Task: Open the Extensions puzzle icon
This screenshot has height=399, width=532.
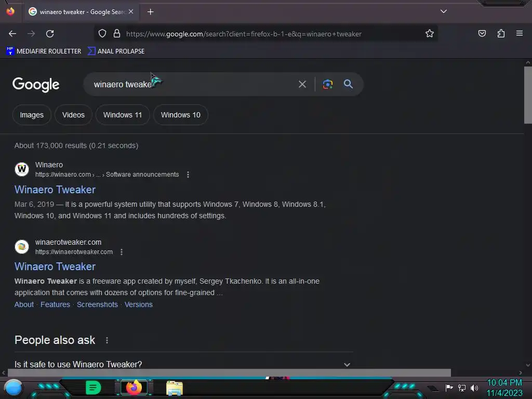Action: [501, 34]
